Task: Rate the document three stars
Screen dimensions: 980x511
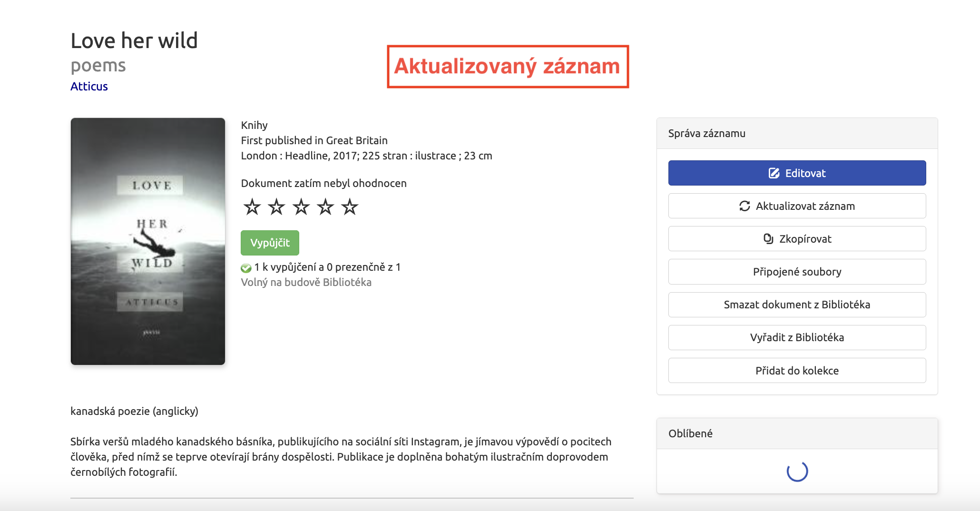Action: click(x=301, y=207)
